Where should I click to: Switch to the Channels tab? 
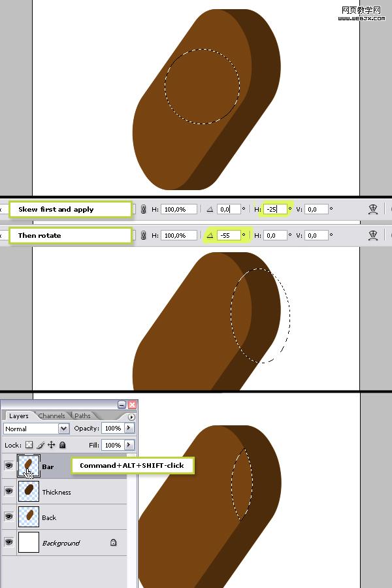pos(52,416)
